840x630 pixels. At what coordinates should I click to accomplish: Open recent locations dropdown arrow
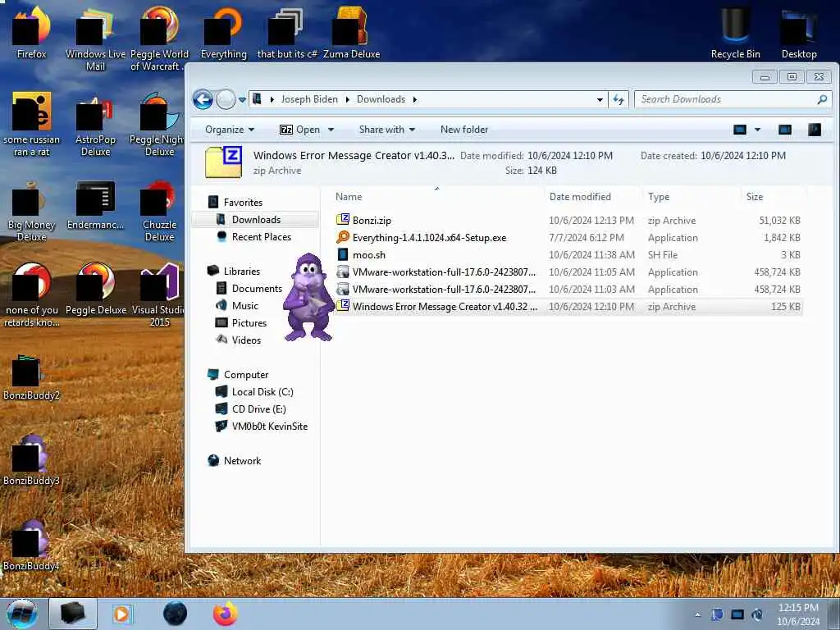[x=242, y=99]
